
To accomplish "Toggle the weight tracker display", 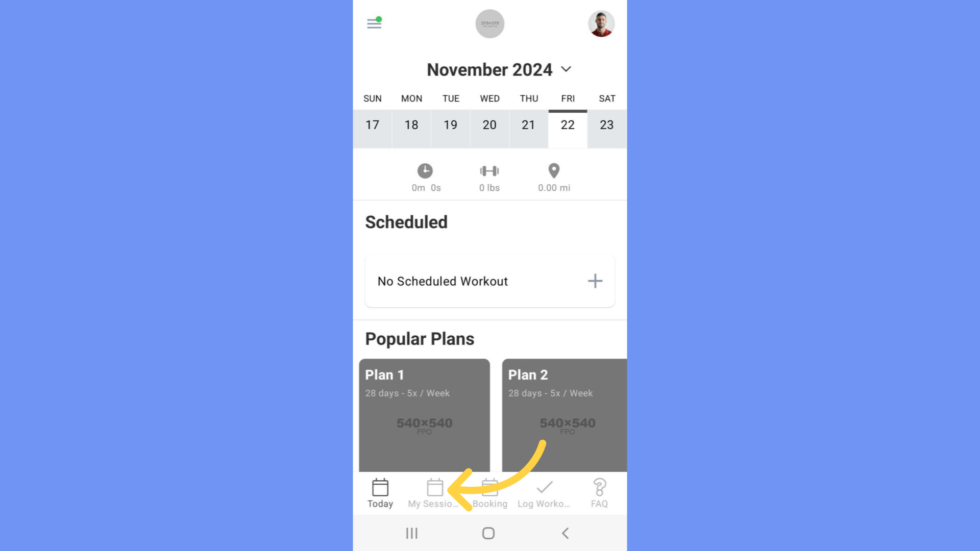I will click(489, 177).
